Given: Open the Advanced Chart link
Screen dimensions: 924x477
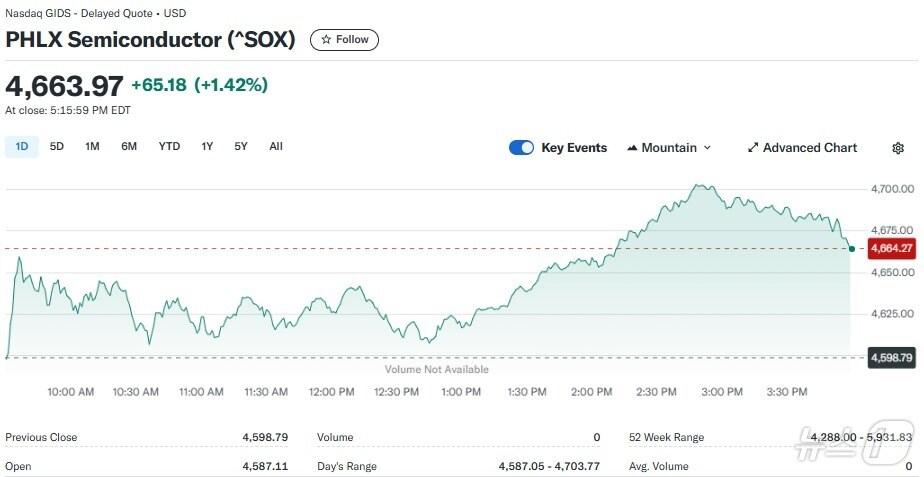Looking at the screenshot, I should tap(809, 148).
